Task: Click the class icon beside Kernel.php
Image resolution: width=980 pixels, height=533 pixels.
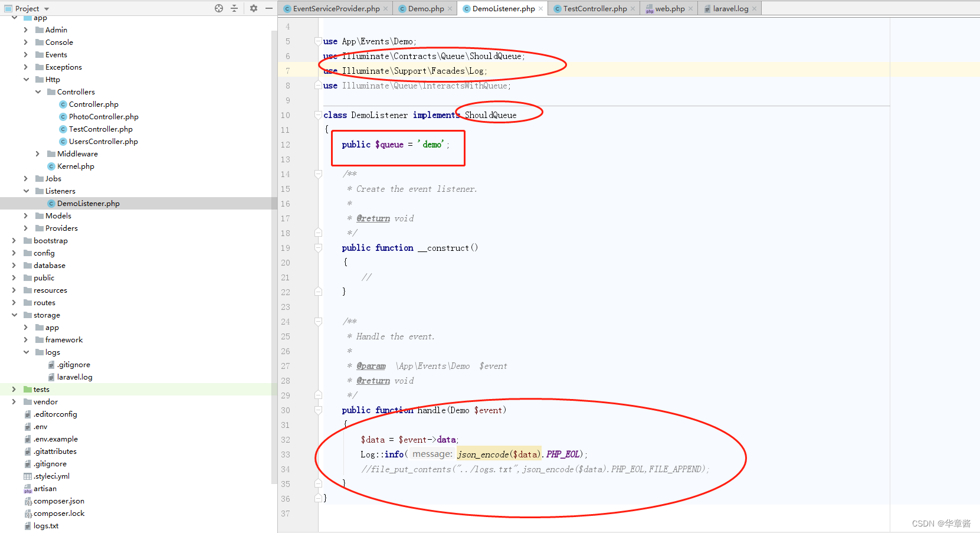Action: [x=50, y=166]
